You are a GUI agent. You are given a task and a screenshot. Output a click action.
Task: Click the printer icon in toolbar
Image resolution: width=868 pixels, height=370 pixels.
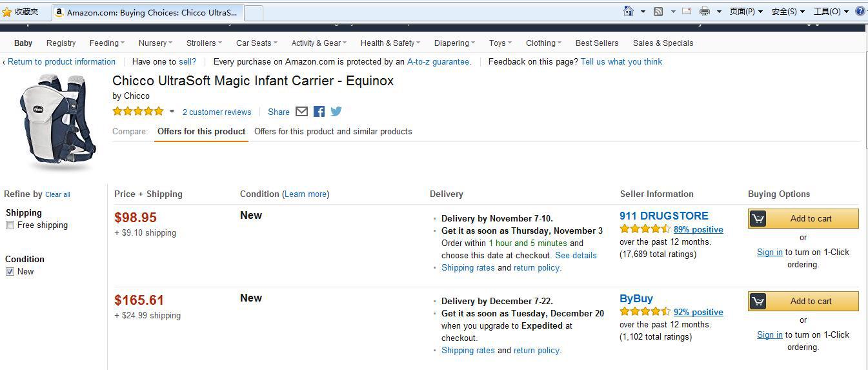[x=704, y=11]
